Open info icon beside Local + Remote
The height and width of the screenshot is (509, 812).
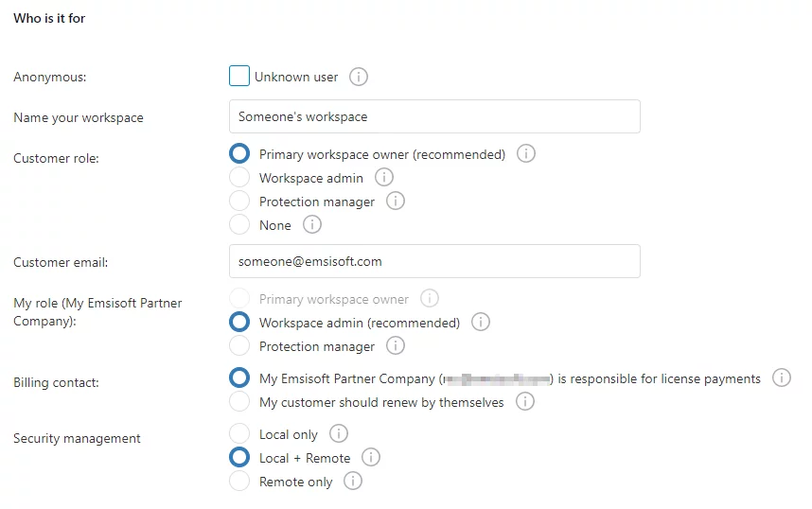pyautogui.click(x=371, y=457)
